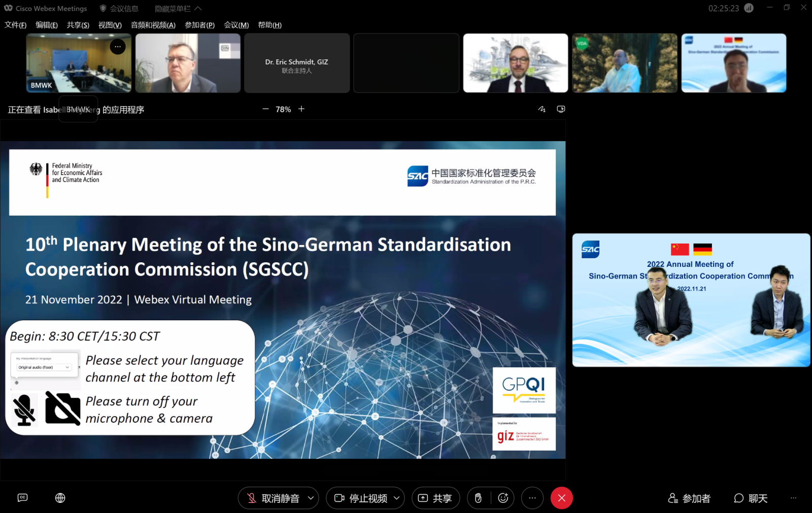The image size is (812, 513).
Task: Select Dr. Eric Schmidt, GIZ participant tile
Action: coord(297,63)
